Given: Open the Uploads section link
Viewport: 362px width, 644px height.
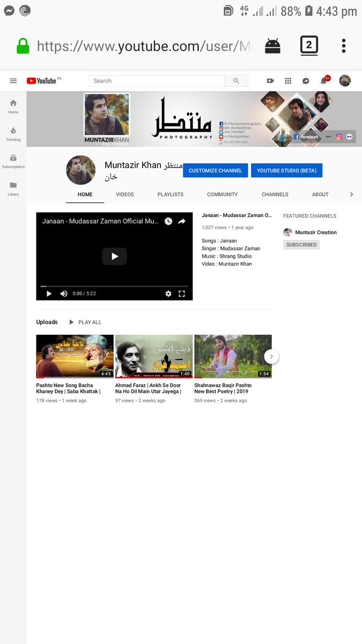Looking at the screenshot, I should coord(47,322).
